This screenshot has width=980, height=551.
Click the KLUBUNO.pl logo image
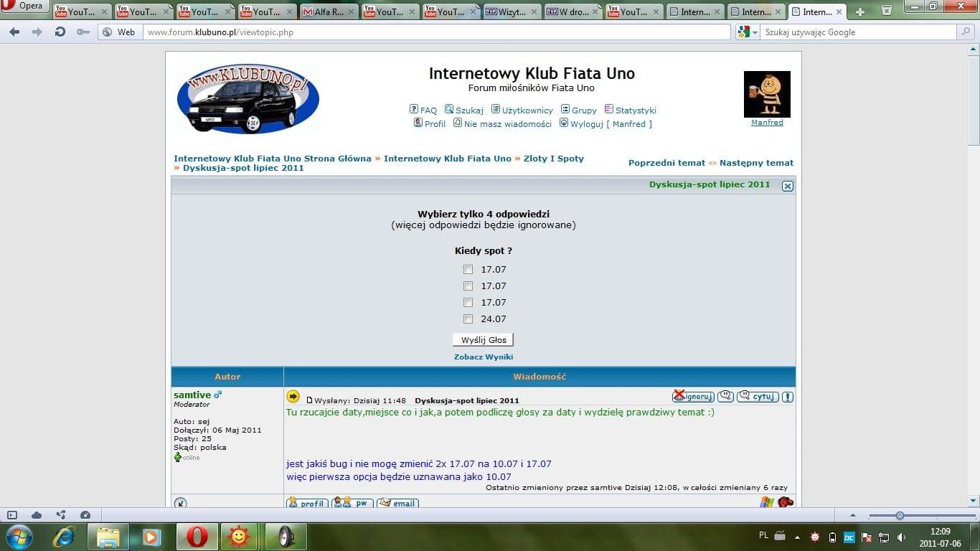point(248,99)
